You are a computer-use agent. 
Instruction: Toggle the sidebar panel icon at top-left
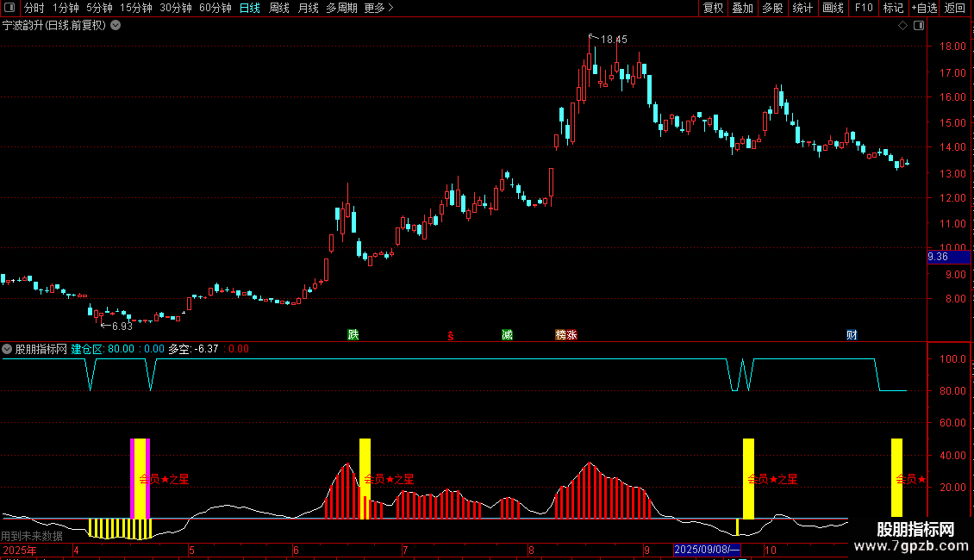(9, 8)
